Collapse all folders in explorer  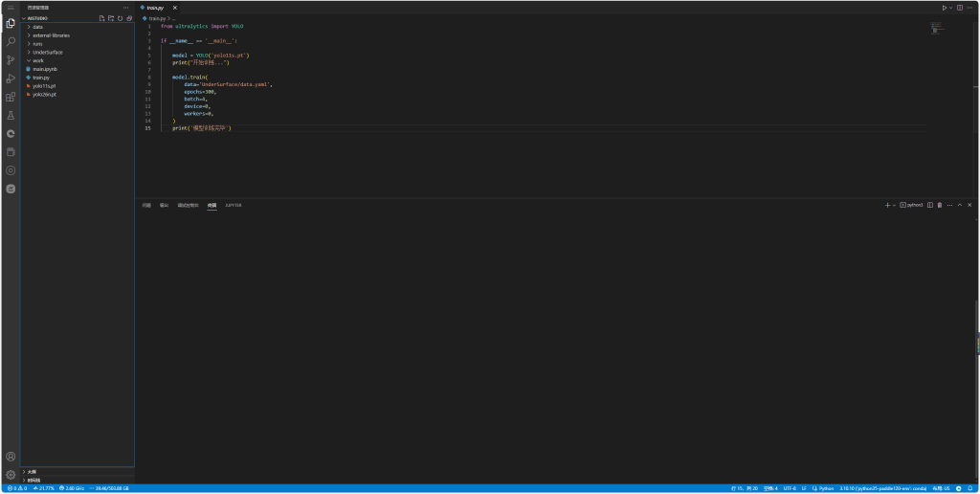tap(129, 18)
